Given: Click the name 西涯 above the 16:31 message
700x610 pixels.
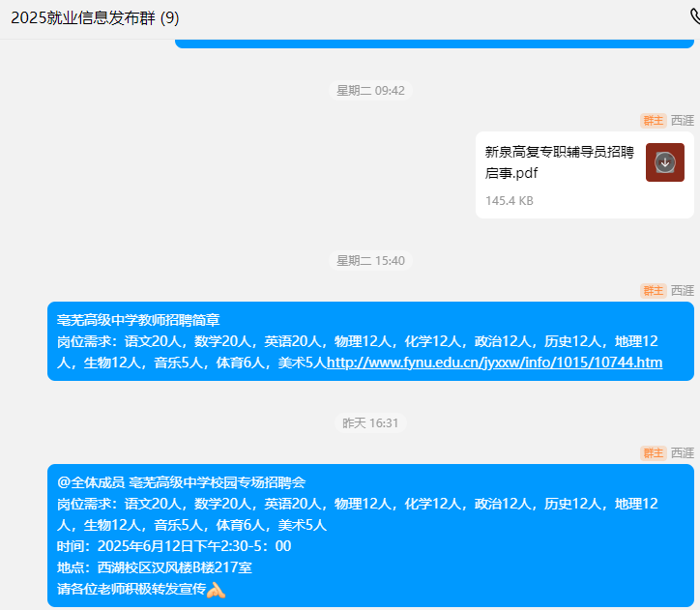Looking at the screenshot, I should coord(683,452).
